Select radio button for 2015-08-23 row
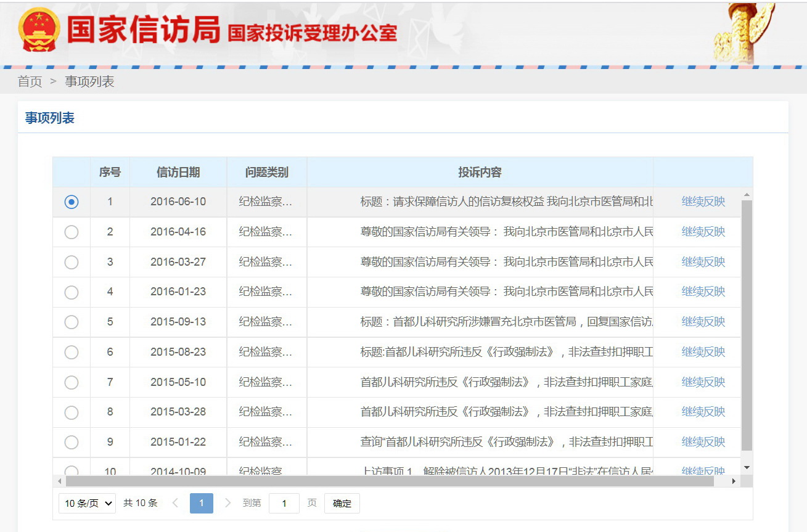This screenshot has width=807, height=532. point(72,352)
